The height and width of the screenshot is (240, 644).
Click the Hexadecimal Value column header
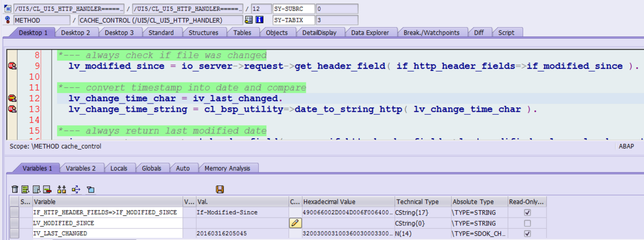348,202
